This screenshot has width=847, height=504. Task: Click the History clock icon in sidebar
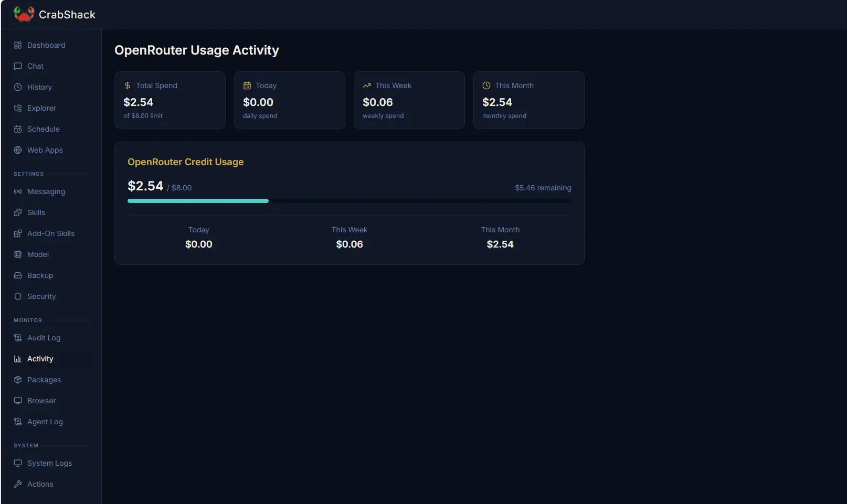(x=18, y=87)
